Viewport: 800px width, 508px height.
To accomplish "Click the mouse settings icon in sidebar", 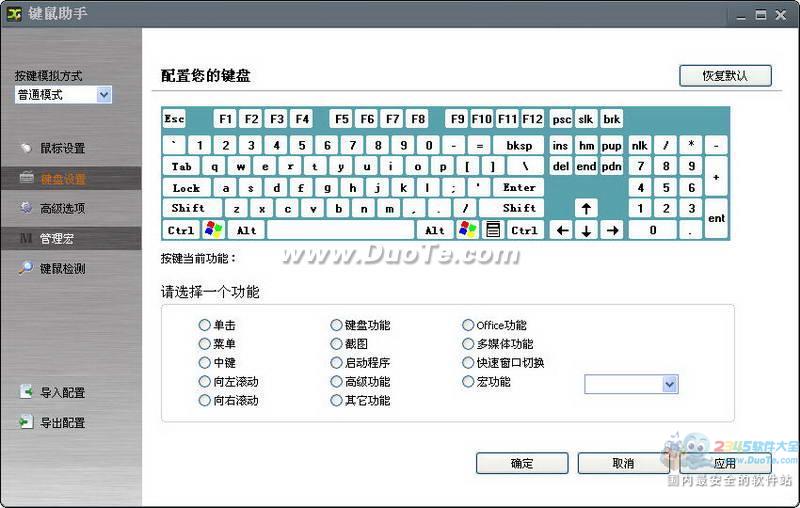I will [25, 148].
